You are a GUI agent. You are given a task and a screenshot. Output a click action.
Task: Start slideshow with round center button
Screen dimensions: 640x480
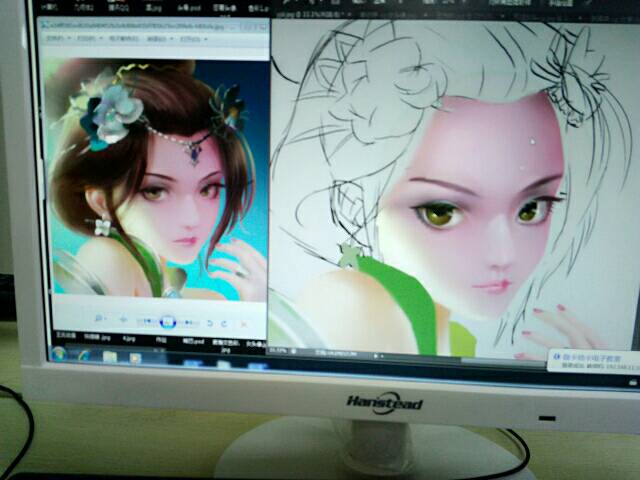click(x=168, y=322)
